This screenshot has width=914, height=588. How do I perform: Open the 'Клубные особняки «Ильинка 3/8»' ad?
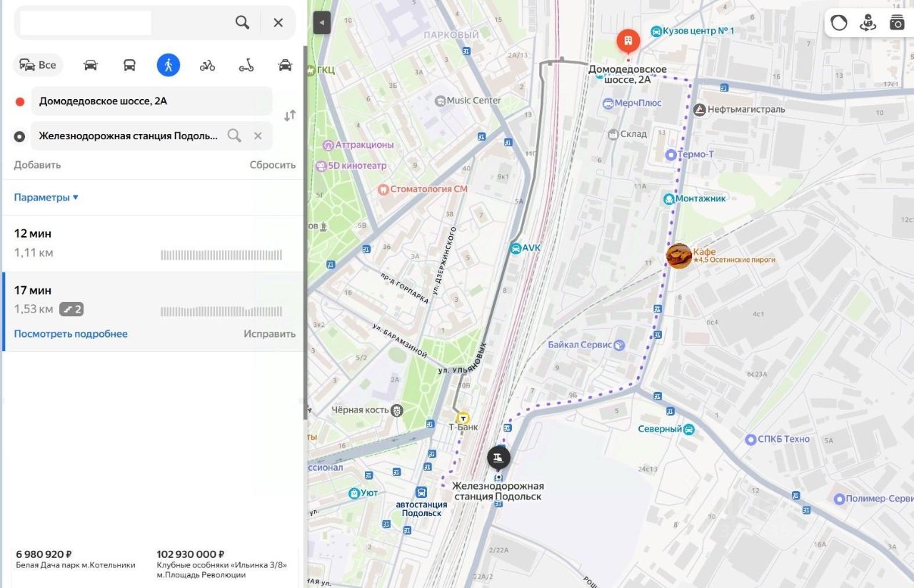(222, 564)
